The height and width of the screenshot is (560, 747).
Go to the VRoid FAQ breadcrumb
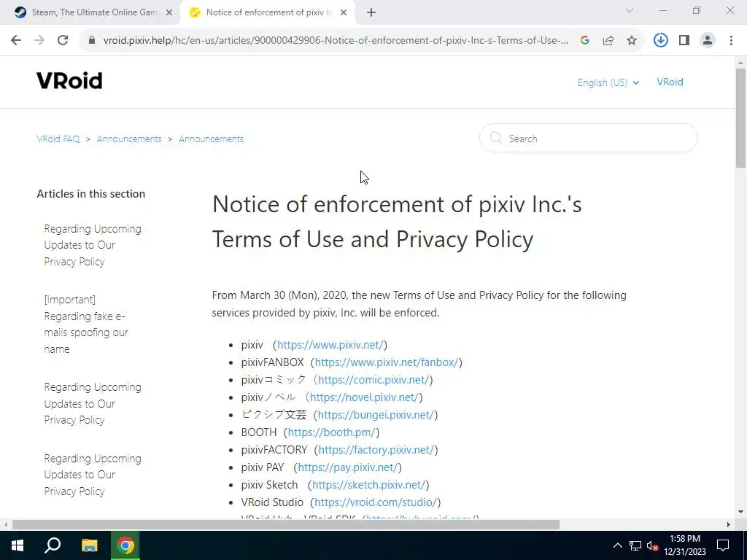coord(58,139)
